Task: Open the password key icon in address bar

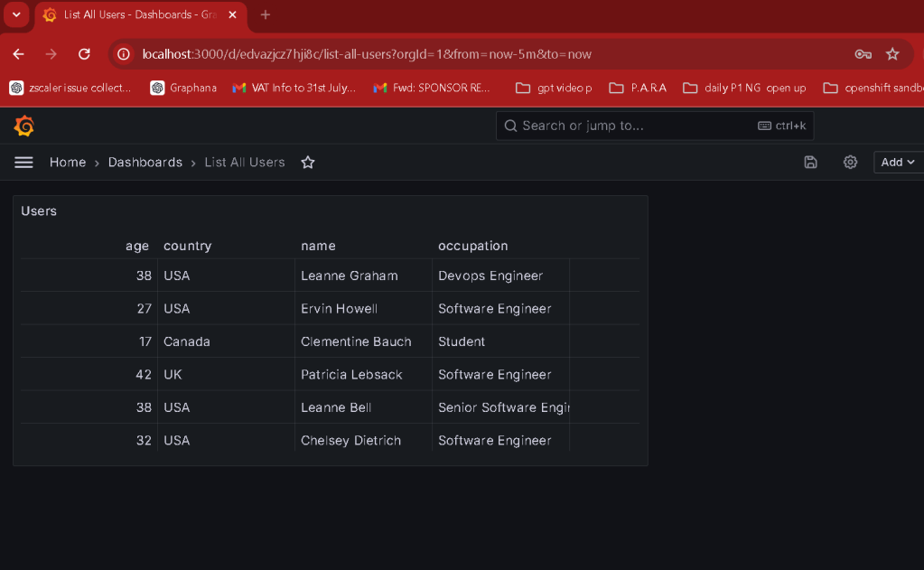Action: click(863, 54)
